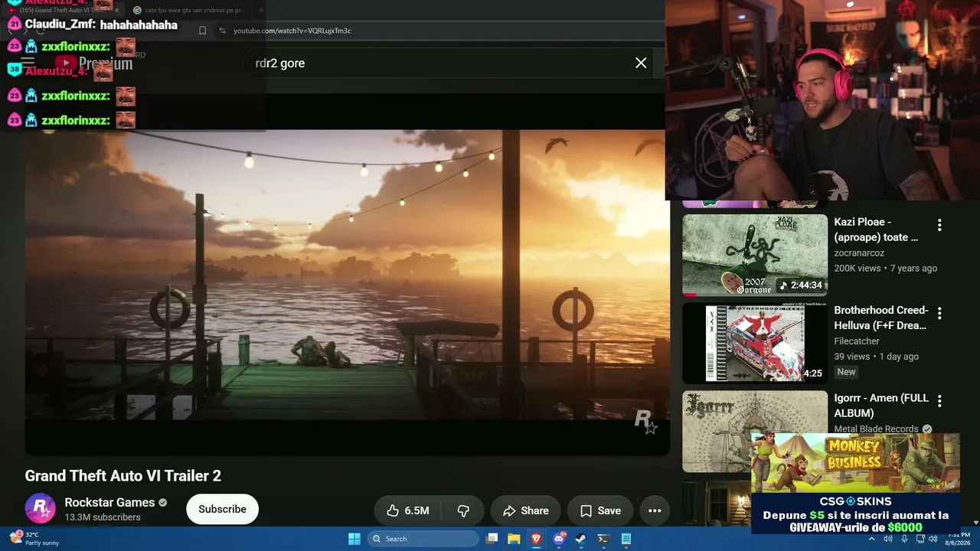Clear the 'rdr2 gore' search text

pos(641,63)
